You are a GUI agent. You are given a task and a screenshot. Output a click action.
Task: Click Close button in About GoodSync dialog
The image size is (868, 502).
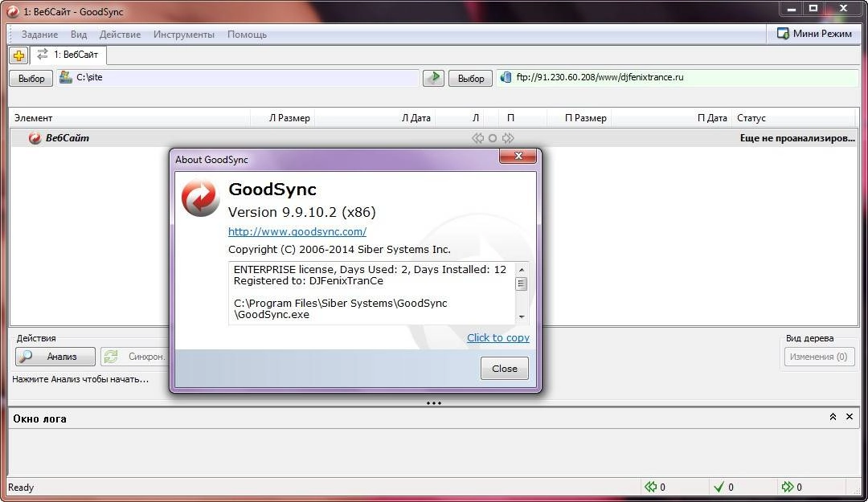coord(504,368)
